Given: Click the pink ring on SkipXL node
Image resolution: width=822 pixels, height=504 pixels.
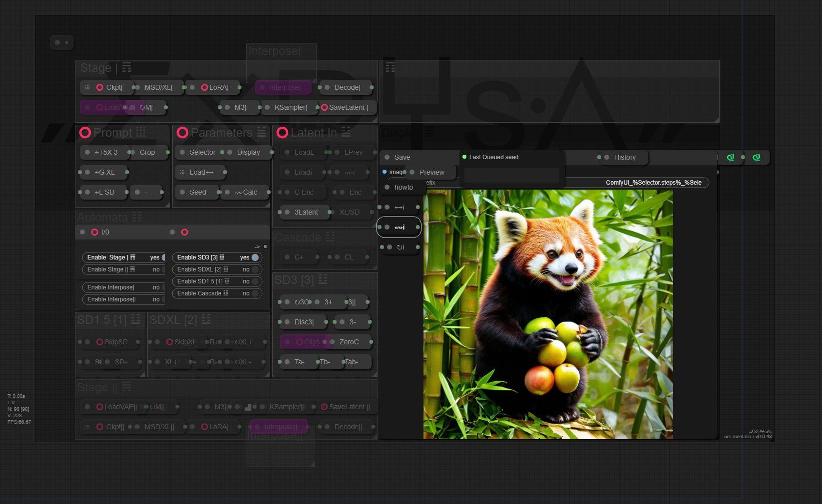Looking at the screenshot, I should tap(170, 342).
